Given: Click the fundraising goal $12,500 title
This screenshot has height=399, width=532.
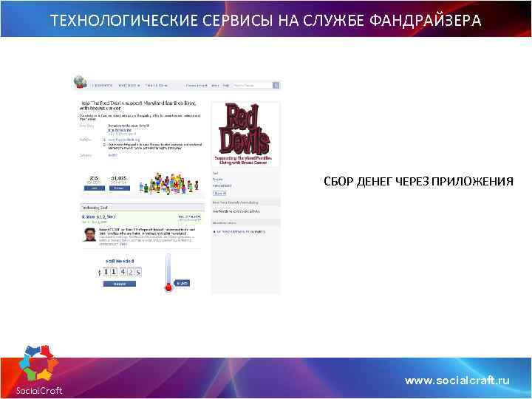Looking at the screenshot, I should point(99,216).
